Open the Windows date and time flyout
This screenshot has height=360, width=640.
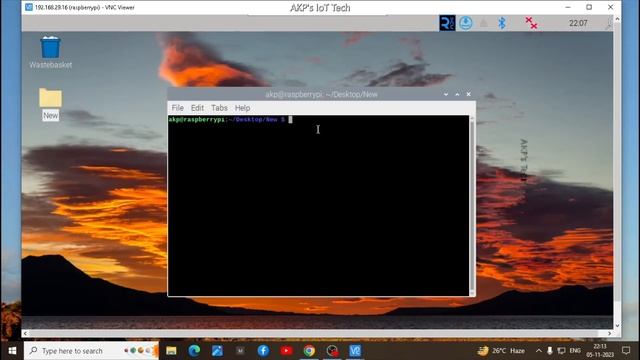pyautogui.click(x=600, y=351)
